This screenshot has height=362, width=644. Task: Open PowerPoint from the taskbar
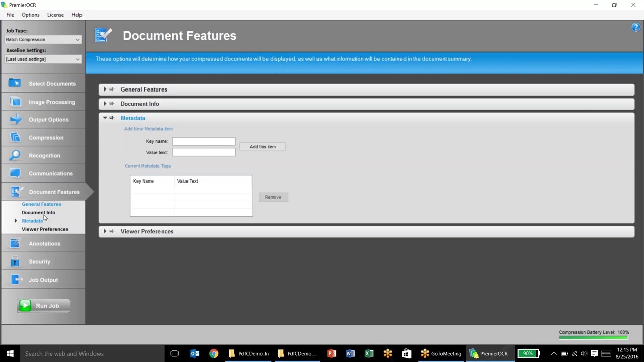point(331,353)
